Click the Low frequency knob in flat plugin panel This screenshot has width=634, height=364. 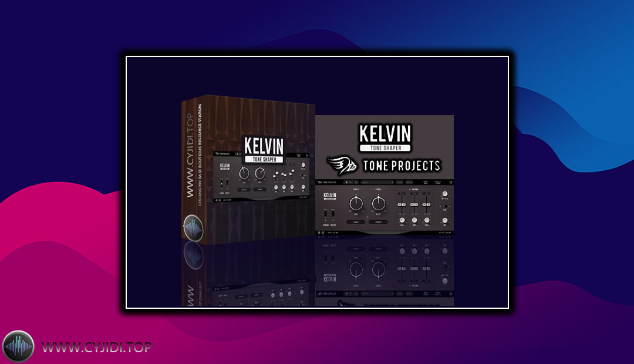tap(402, 220)
